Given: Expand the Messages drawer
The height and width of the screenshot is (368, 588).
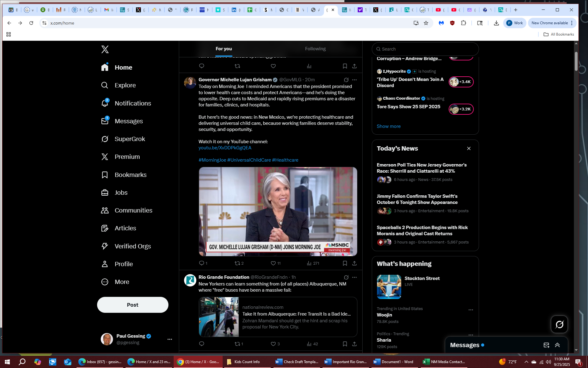Looking at the screenshot, I should click(557, 345).
